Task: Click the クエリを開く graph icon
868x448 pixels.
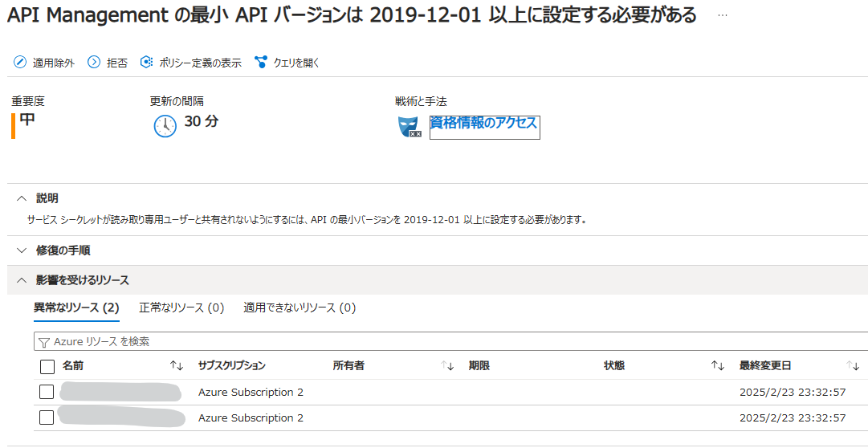Action: pos(261,62)
